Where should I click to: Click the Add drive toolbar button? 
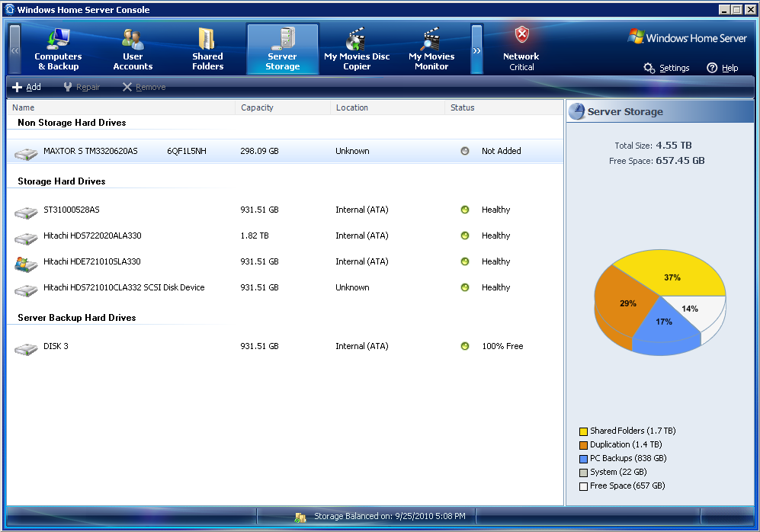(x=27, y=87)
